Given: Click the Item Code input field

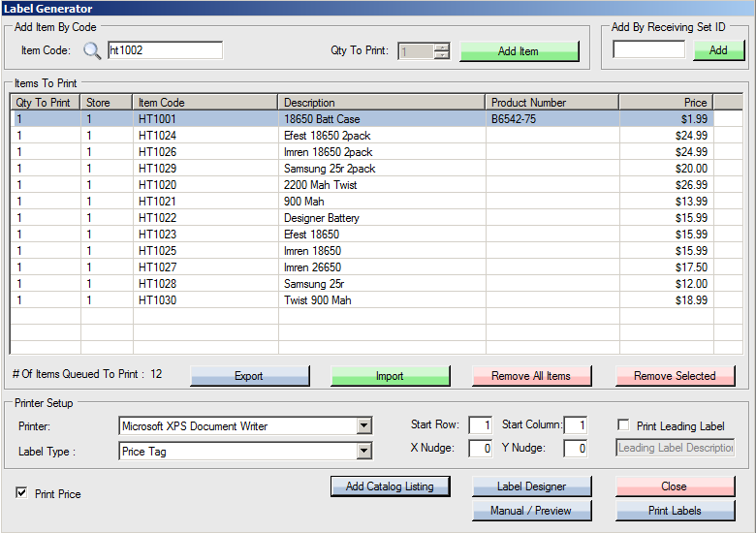Looking at the screenshot, I should point(165,50).
